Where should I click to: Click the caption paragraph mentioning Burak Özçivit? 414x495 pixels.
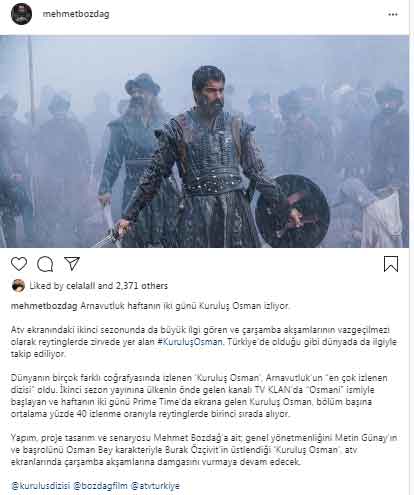coord(204,450)
